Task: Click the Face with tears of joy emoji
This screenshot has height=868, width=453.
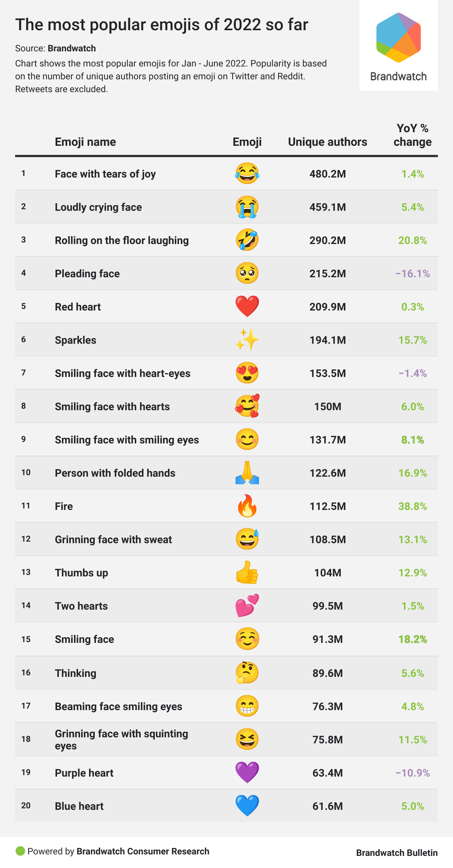Action: click(x=247, y=174)
